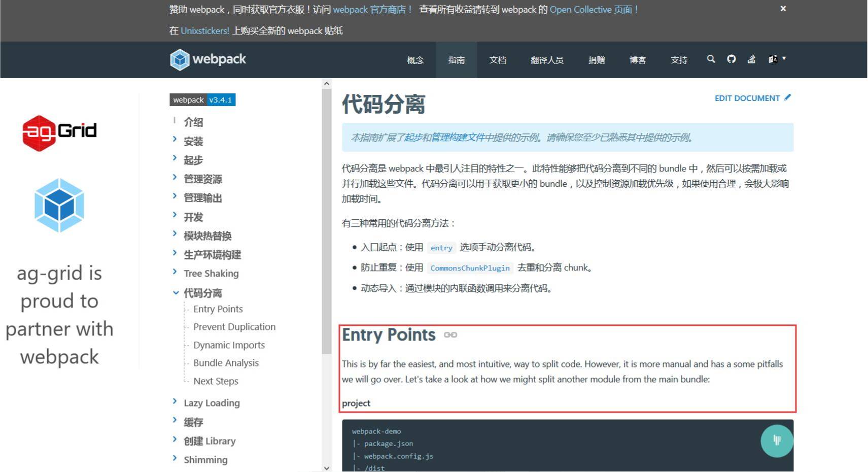Open the Lazy Loading guide link
This screenshot has height=472, width=868.
click(x=212, y=403)
